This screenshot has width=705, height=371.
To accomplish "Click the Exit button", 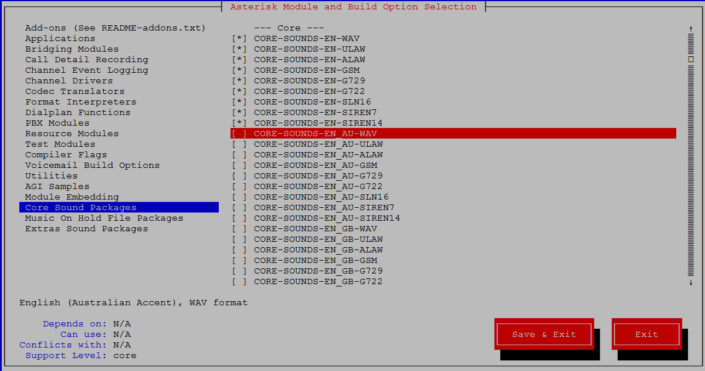I will (647, 334).
